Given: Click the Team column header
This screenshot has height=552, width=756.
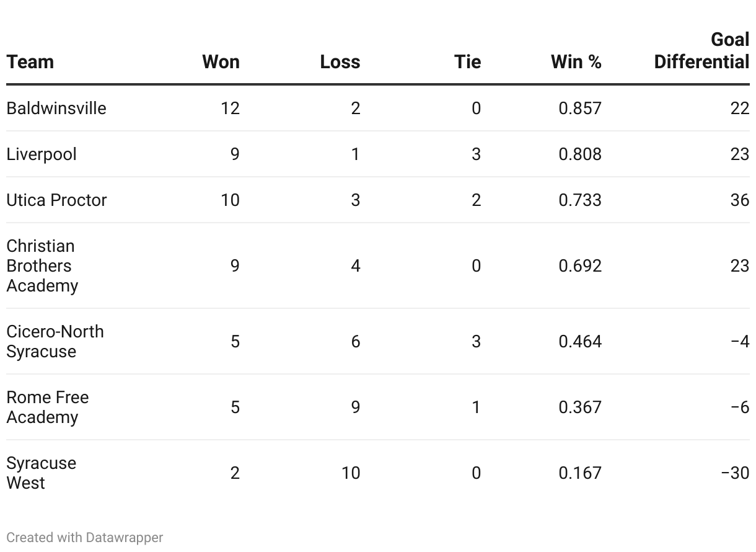Looking at the screenshot, I should pos(30,62).
